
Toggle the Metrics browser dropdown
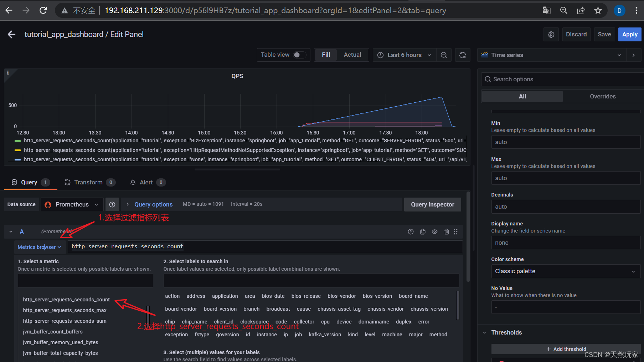point(39,247)
